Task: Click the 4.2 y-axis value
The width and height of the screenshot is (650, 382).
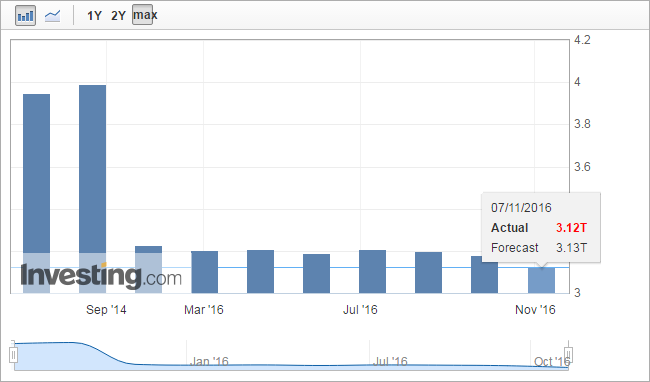Action: (x=582, y=40)
